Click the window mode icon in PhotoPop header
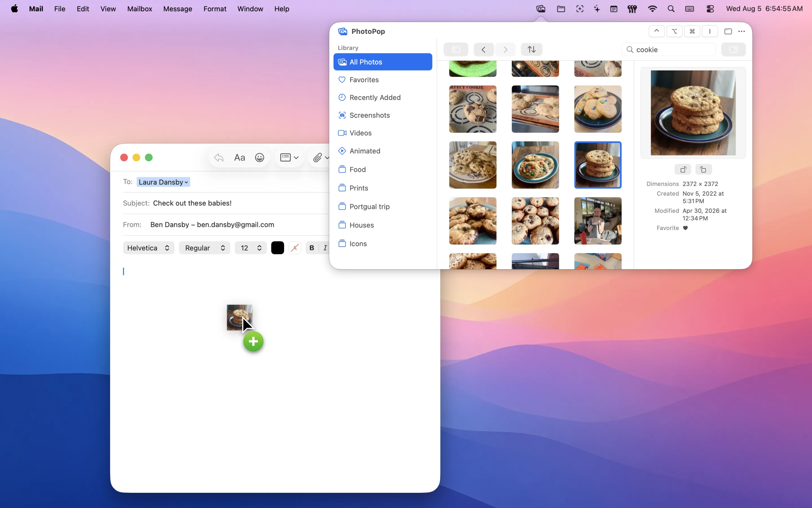Image resolution: width=812 pixels, height=508 pixels. [728, 31]
